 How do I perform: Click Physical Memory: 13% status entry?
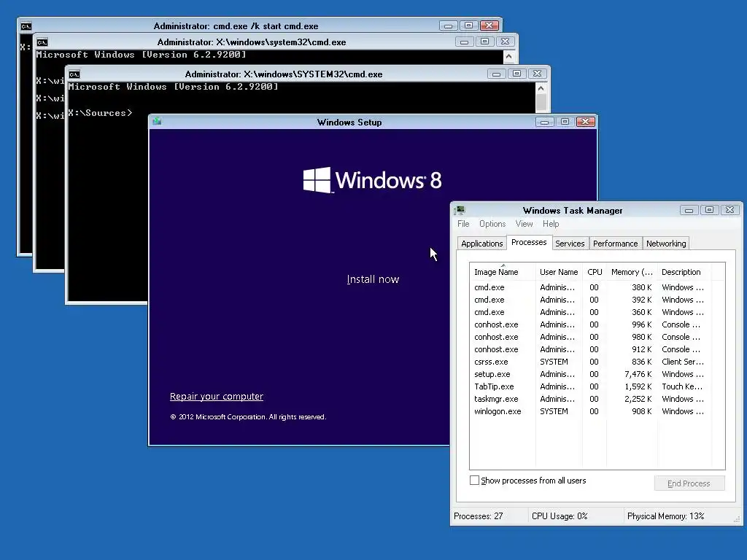665,516
